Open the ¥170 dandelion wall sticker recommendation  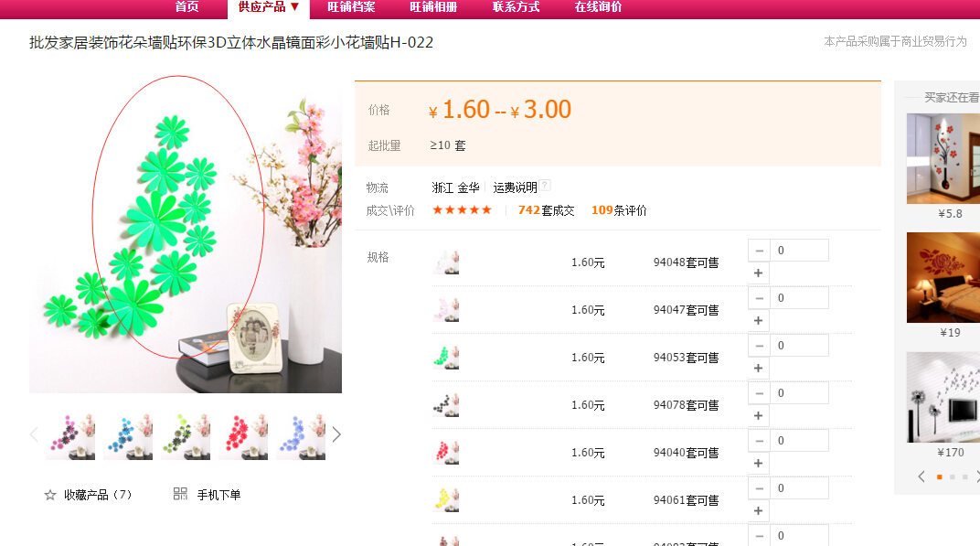(x=943, y=397)
